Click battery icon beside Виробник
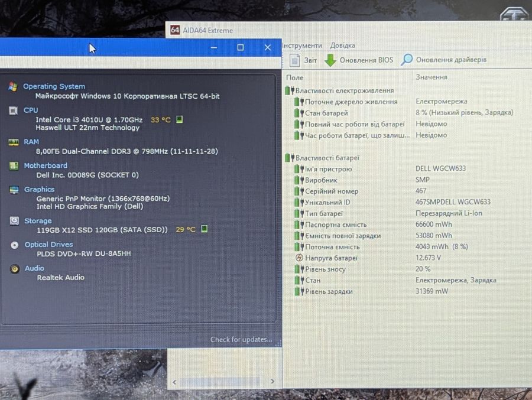 coord(299,180)
